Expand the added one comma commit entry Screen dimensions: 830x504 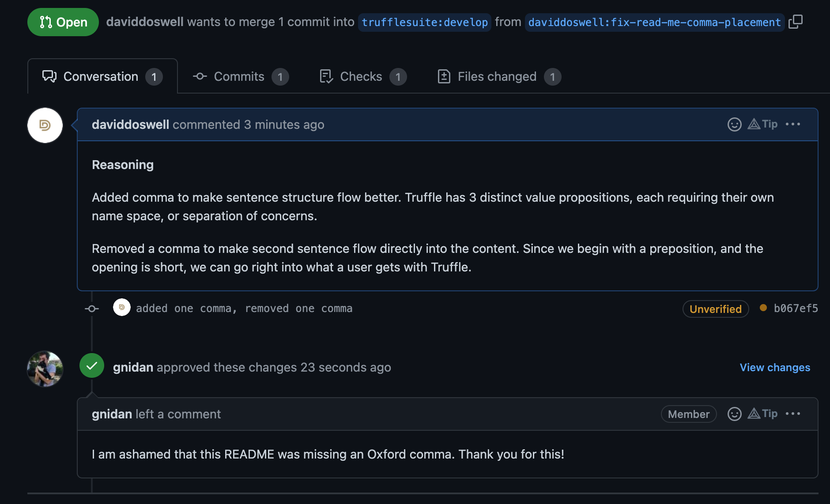coord(245,308)
